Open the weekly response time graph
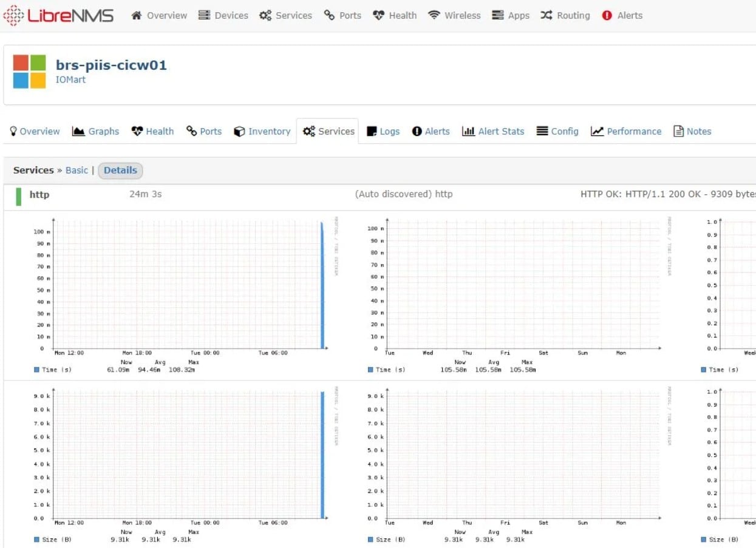This screenshot has width=756, height=548. point(519,296)
